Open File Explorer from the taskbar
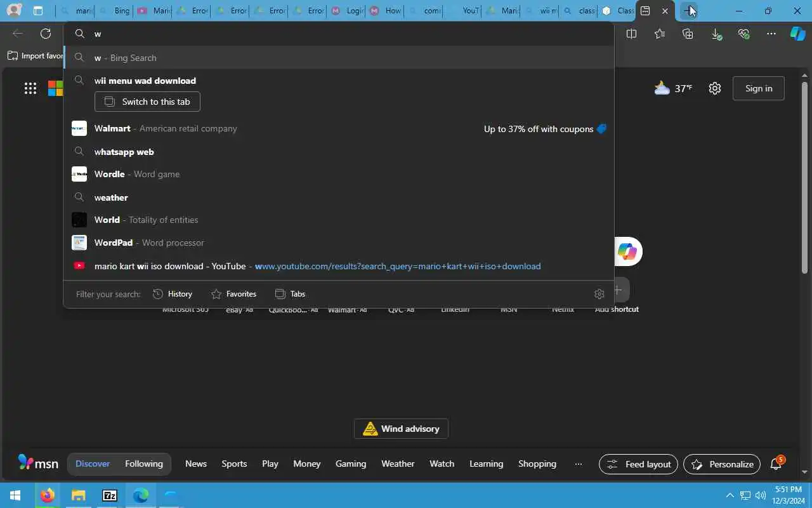Viewport: 812px width, 508px height. pyautogui.click(x=78, y=495)
